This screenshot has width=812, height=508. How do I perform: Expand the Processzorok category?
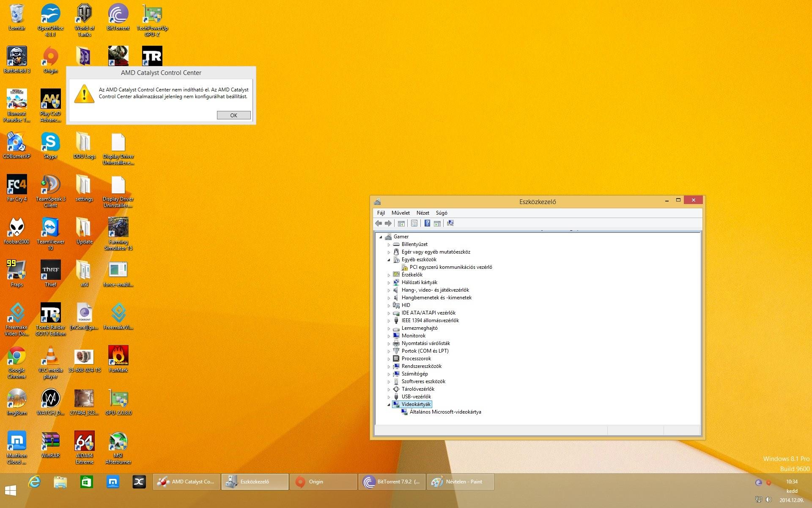[x=389, y=359]
